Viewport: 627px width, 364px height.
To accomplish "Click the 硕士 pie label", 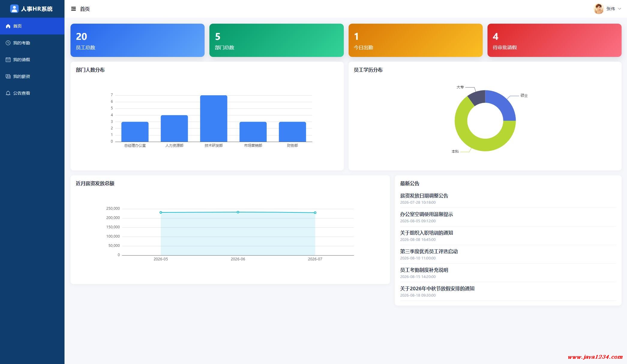I will pos(524,96).
